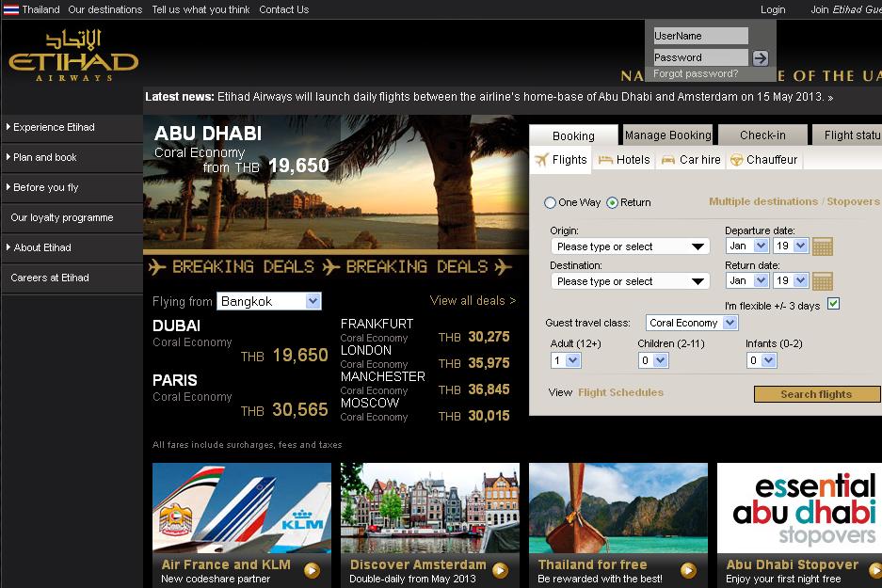
Task: Click the Discover Amsterdam play arrow
Action: coord(500,570)
